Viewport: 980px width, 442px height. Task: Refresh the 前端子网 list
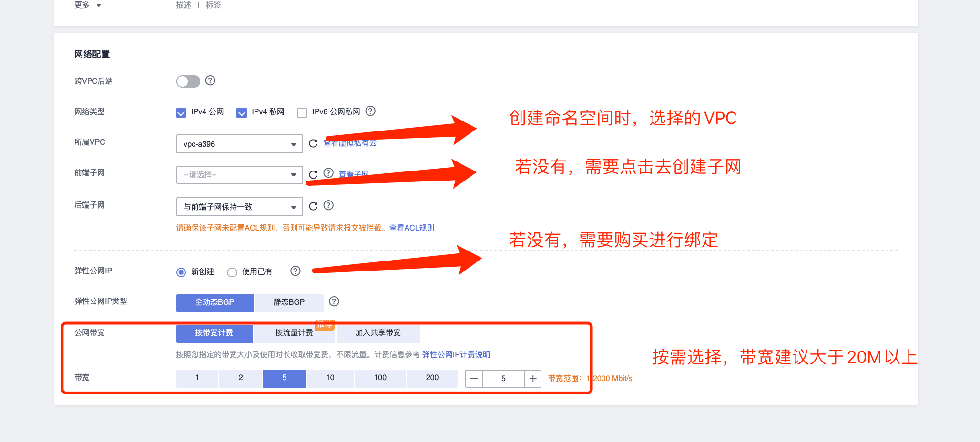313,174
